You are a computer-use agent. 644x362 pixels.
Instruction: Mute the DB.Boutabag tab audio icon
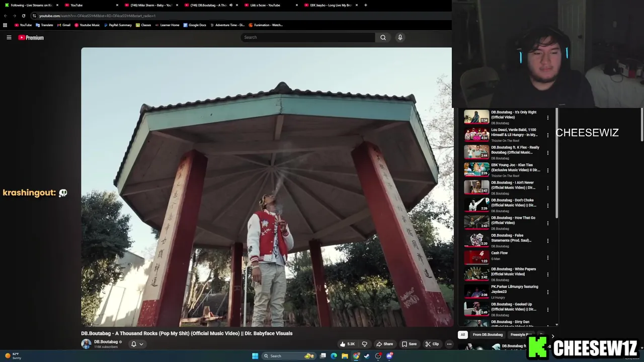231,5
